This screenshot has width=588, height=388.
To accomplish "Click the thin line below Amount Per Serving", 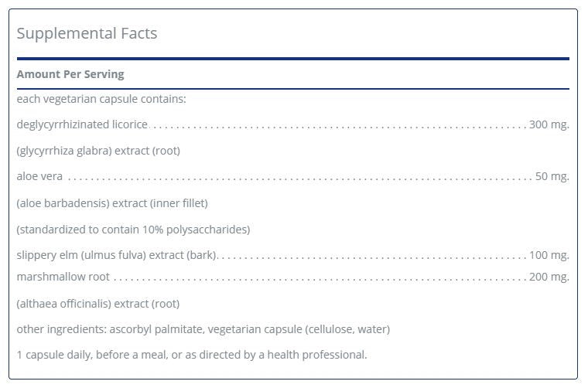I will 292,89.
